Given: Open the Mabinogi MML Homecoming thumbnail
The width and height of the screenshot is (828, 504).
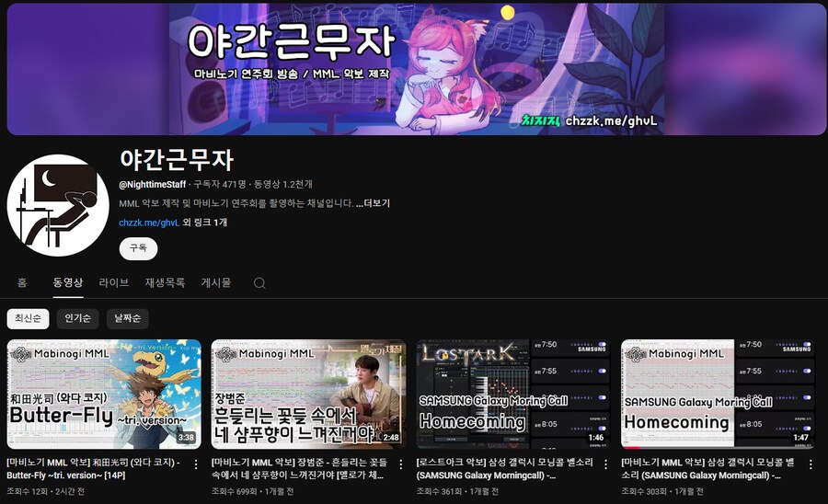Looking at the screenshot, I should pyautogui.click(x=719, y=395).
